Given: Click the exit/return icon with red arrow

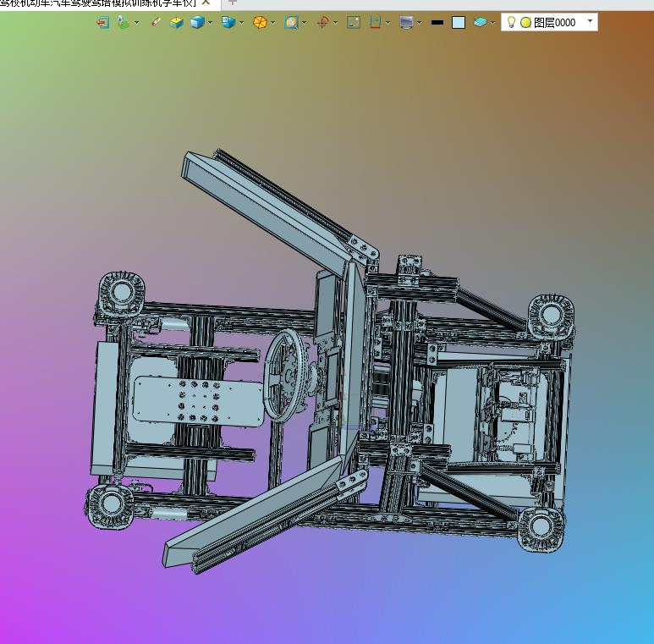Looking at the screenshot, I should click(x=103, y=22).
